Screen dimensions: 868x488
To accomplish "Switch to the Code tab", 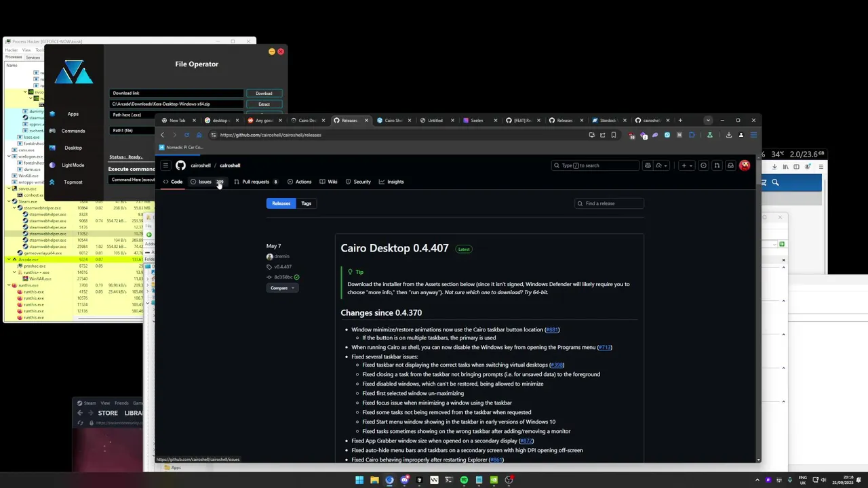I will (172, 182).
